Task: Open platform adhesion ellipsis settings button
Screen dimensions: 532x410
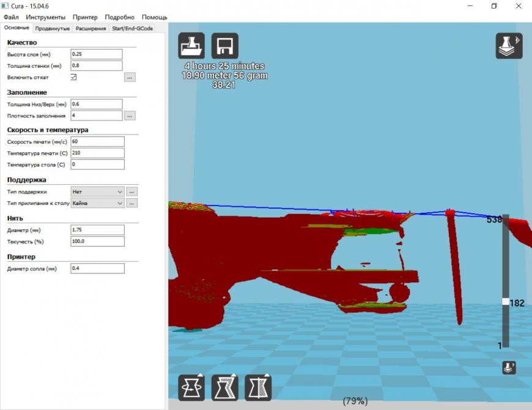Action: click(x=131, y=203)
